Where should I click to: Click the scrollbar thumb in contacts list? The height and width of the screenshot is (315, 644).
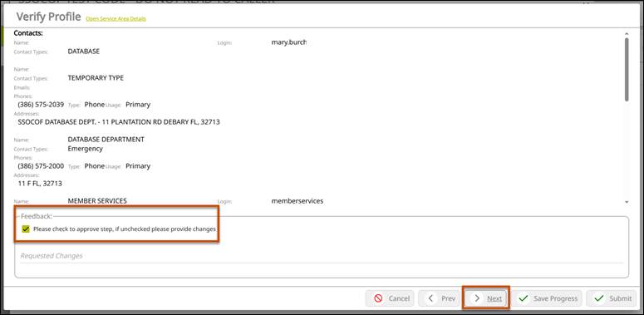click(627, 69)
